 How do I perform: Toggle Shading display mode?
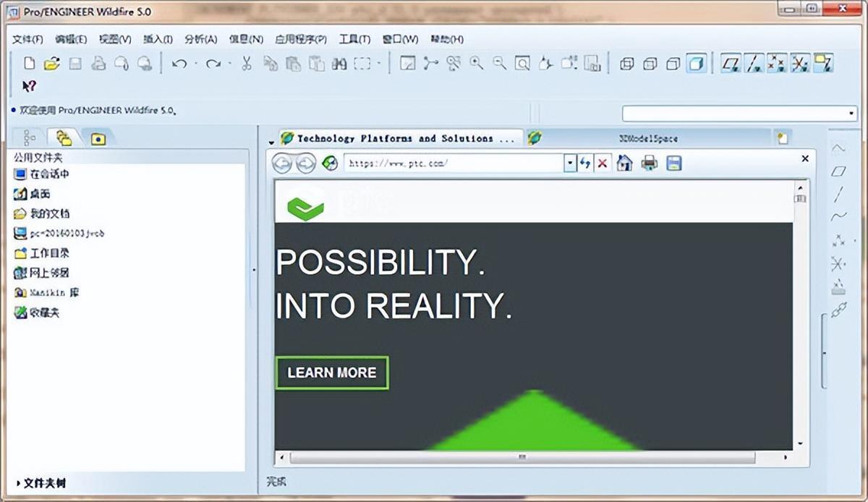(x=697, y=64)
